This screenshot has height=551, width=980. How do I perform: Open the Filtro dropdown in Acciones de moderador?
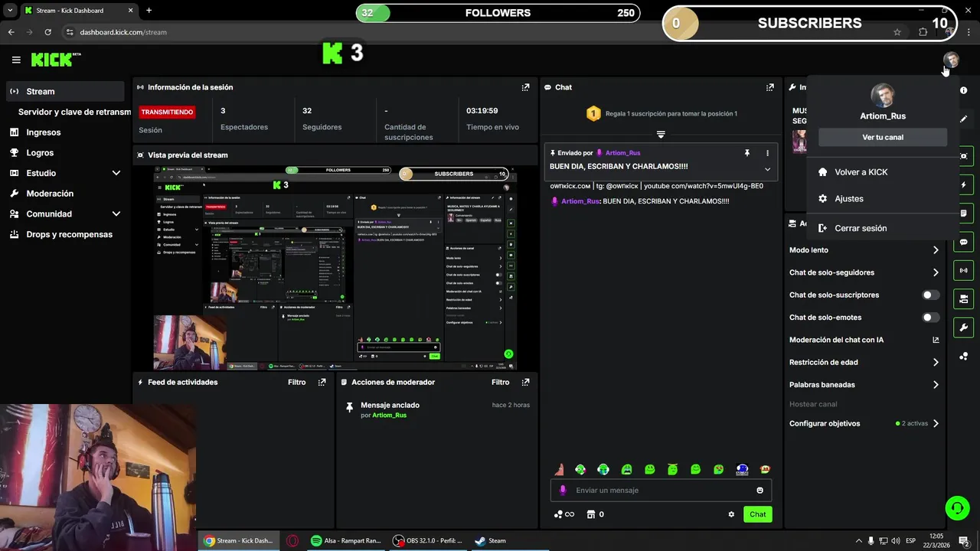pos(501,382)
